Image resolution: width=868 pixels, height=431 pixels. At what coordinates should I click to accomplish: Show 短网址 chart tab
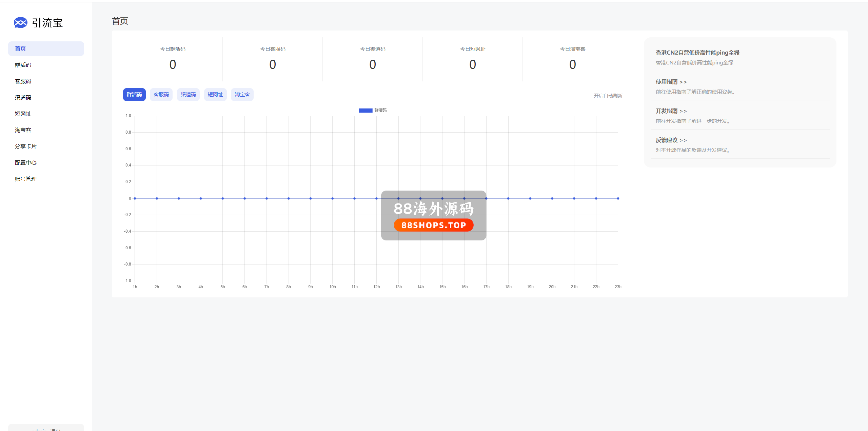tap(215, 95)
